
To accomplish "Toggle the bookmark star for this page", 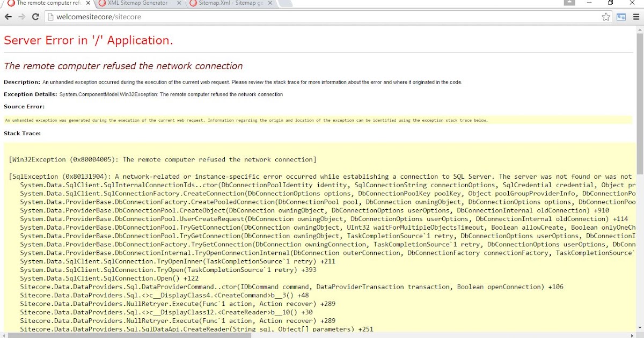I will click(x=606, y=17).
